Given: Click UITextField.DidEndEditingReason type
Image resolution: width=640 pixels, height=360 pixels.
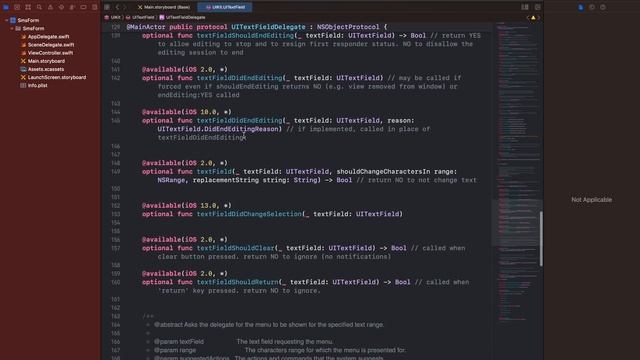Looking at the screenshot, I should [218, 129].
